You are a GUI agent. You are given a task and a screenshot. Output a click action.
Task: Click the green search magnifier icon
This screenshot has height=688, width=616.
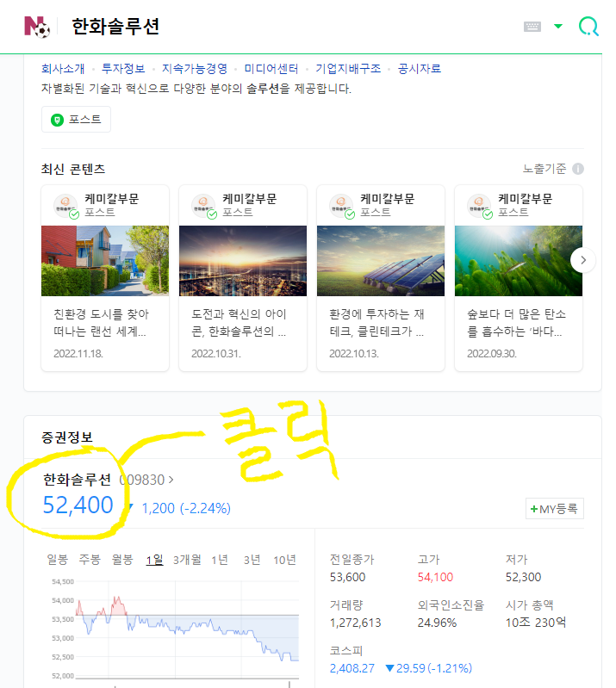pyautogui.click(x=588, y=27)
